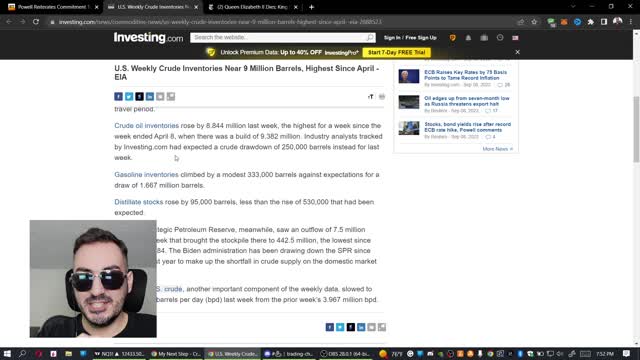The width and height of the screenshot is (640, 360).
Task: Open the Windows Start menu
Action: coord(7,354)
